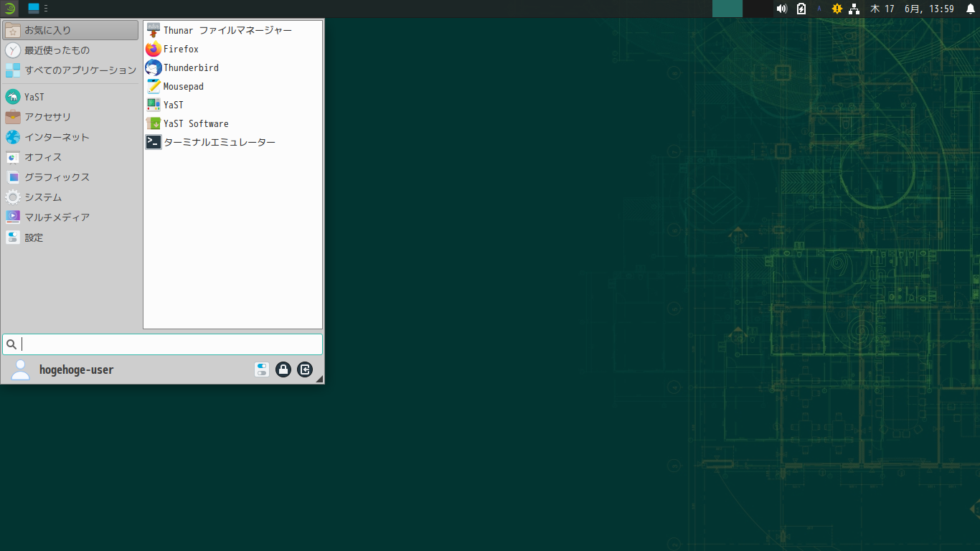Select the お気に入り category
The width and height of the screenshot is (980, 551).
pyautogui.click(x=70, y=30)
